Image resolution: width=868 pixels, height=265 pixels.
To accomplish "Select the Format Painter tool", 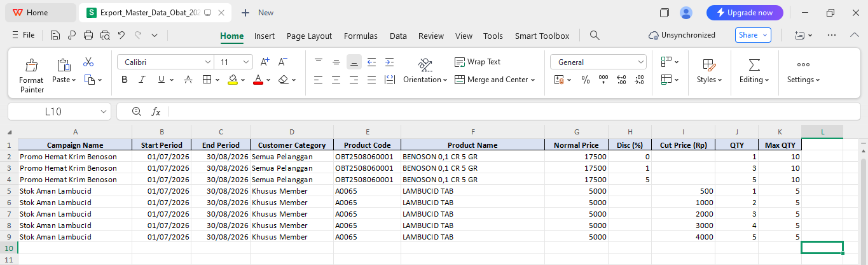I will click(31, 76).
